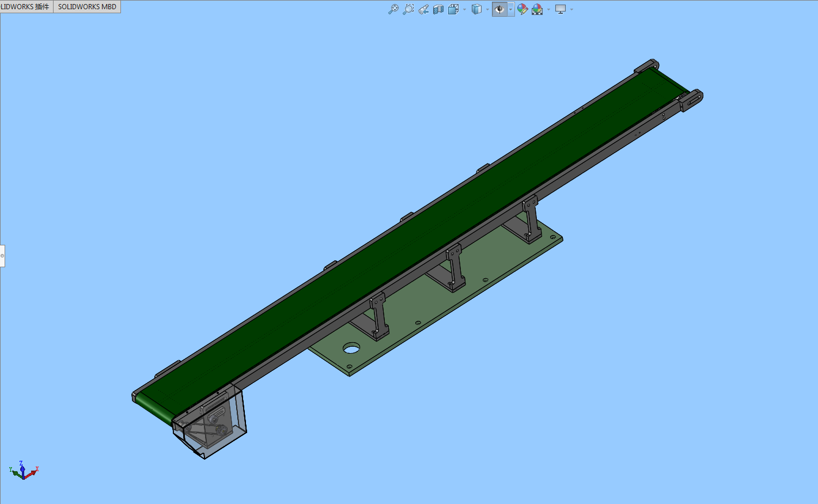
Task: Click the Zoom to Fit icon
Action: click(393, 9)
